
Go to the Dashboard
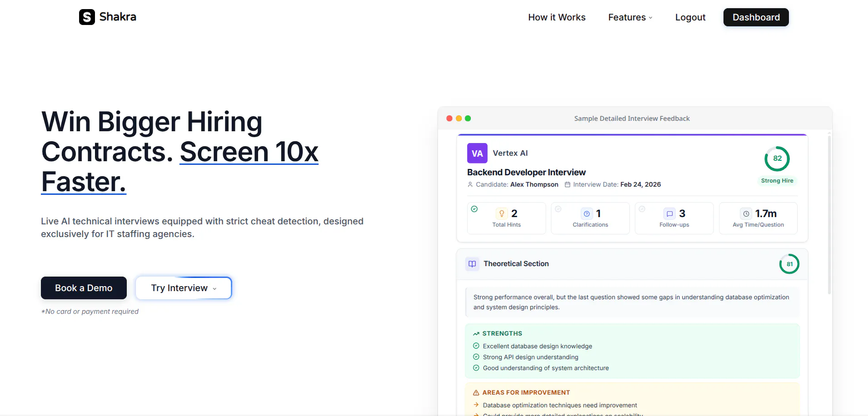756,17
